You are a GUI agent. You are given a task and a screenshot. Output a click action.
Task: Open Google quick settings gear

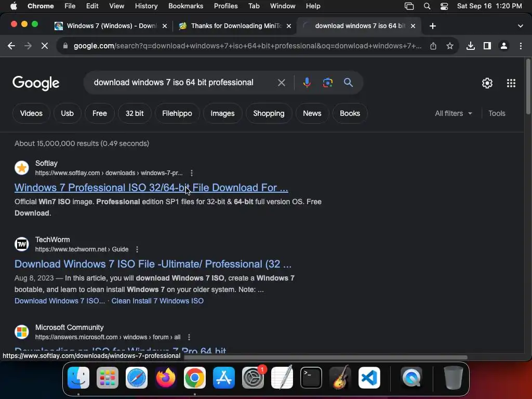(487, 83)
